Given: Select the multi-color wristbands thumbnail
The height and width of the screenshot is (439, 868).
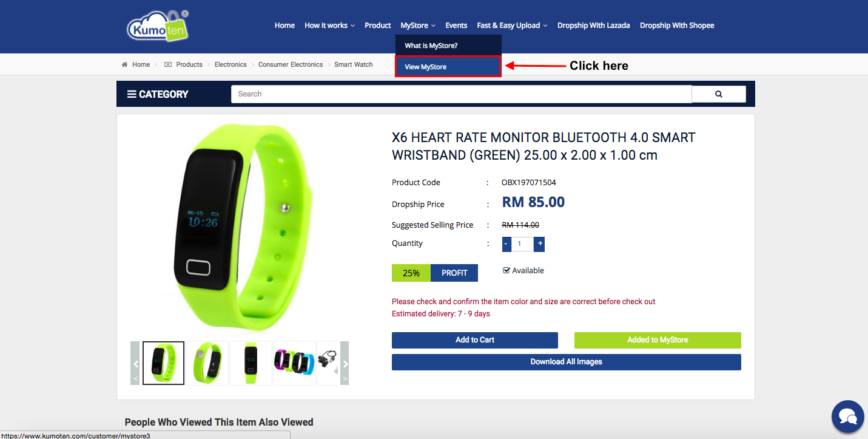Looking at the screenshot, I should (294, 363).
